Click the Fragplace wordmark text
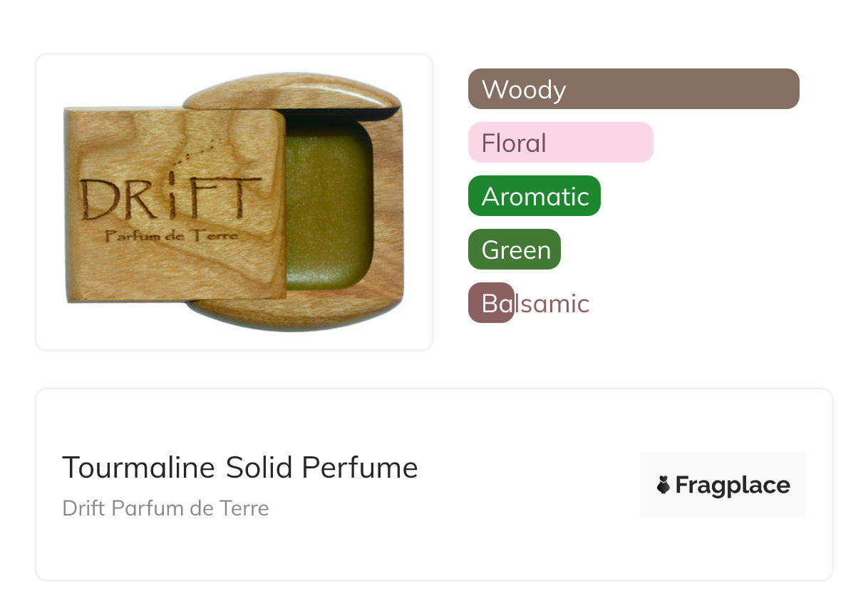This screenshot has height=616, width=868. [x=733, y=486]
